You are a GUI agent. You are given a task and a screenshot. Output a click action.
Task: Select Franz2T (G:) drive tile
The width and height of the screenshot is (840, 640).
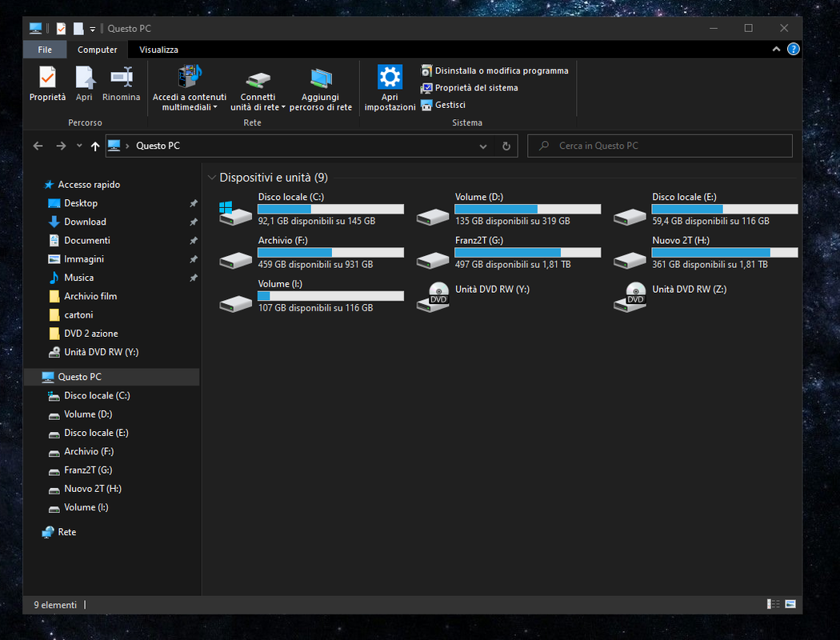[x=508, y=252]
